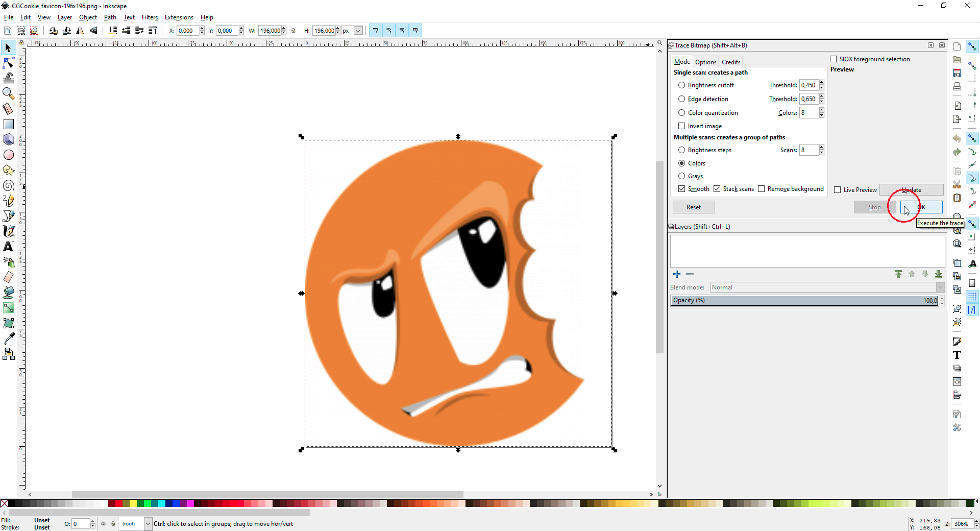Click the Print document icon
Image resolution: width=980 pixels, height=531 pixels.
pyautogui.click(x=957, y=86)
